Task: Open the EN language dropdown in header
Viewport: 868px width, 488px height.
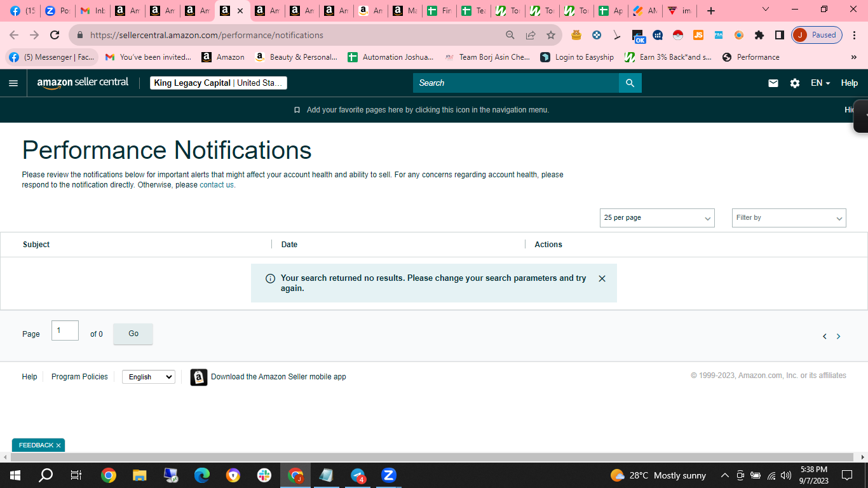Action: [820, 83]
